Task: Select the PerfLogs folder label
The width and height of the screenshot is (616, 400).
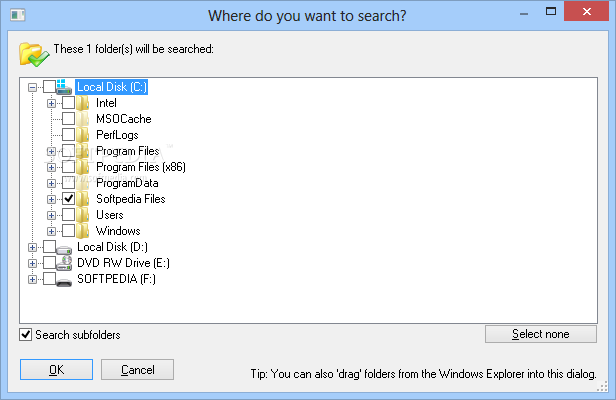Action: [x=117, y=135]
